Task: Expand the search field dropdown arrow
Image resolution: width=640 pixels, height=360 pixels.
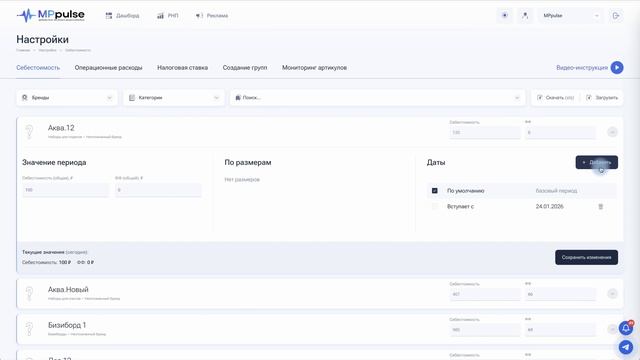Action: point(517,98)
